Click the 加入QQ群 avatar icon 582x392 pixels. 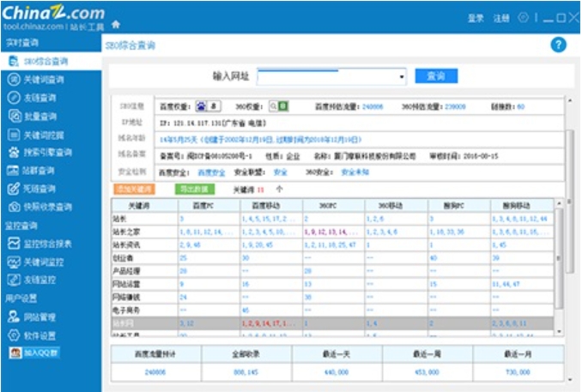click(x=15, y=353)
